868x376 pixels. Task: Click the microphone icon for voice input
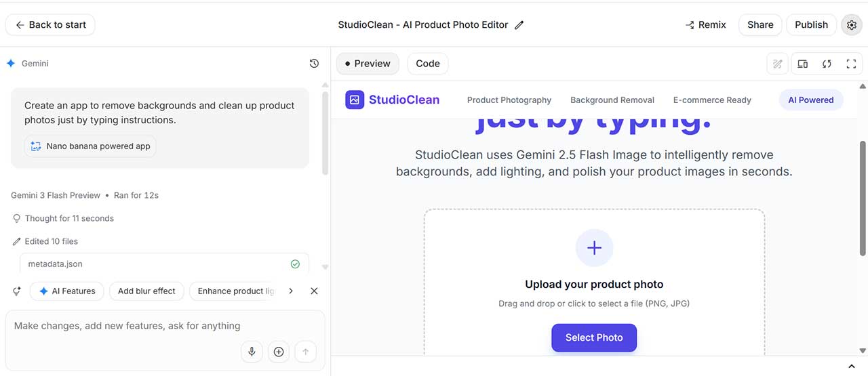click(252, 352)
